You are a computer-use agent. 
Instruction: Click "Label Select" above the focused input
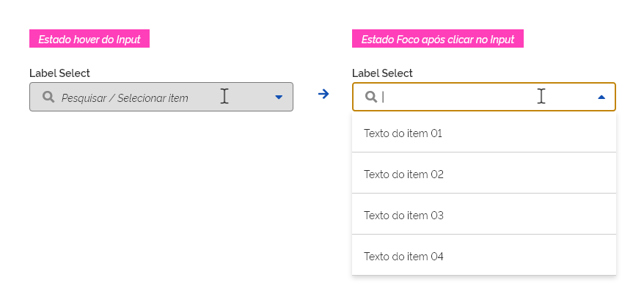point(383,73)
